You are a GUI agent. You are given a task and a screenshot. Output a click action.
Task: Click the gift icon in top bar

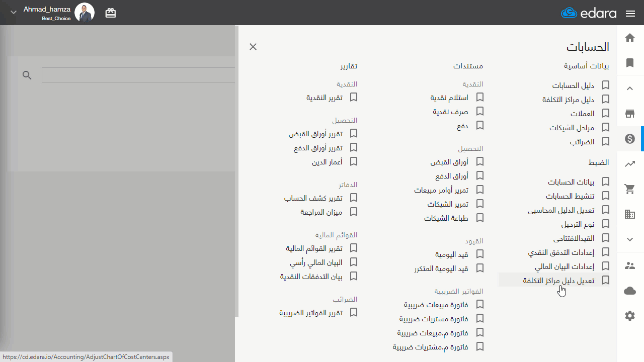pos(111,13)
